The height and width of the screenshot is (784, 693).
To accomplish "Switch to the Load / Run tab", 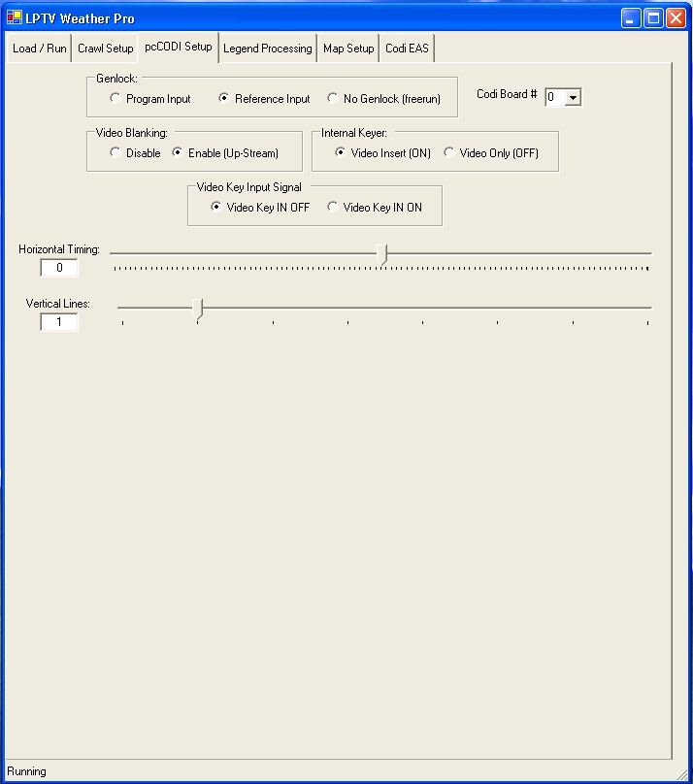I will pos(40,49).
